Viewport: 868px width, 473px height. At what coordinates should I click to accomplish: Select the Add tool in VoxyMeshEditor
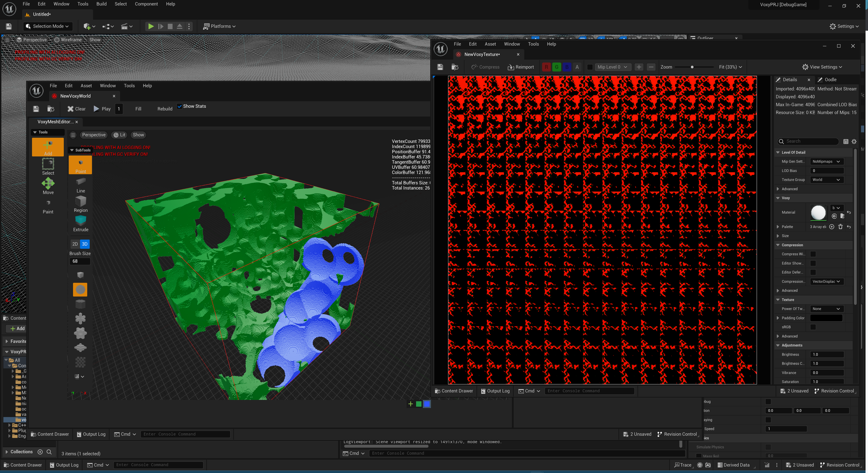click(47, 147)
